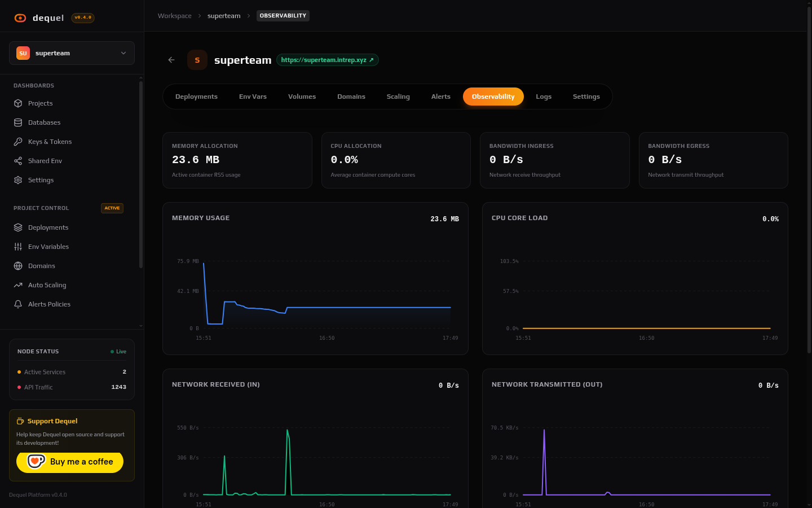Click the Buy me a coffee button
The width and height of the screenshot is (812, 508).
[70, 462]
